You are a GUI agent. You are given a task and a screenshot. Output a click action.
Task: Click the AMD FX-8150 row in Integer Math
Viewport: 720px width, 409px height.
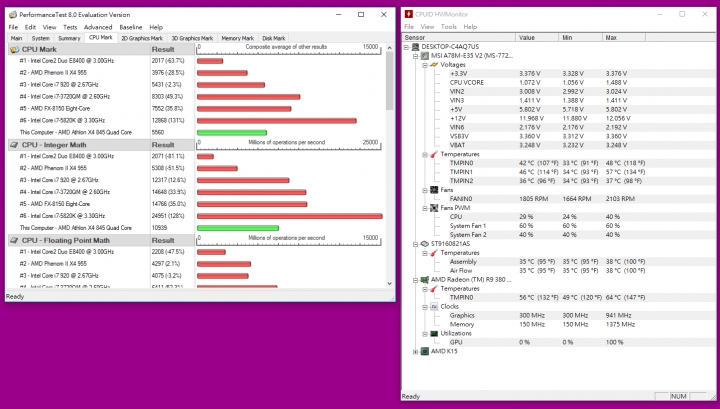tap(197, 204)
